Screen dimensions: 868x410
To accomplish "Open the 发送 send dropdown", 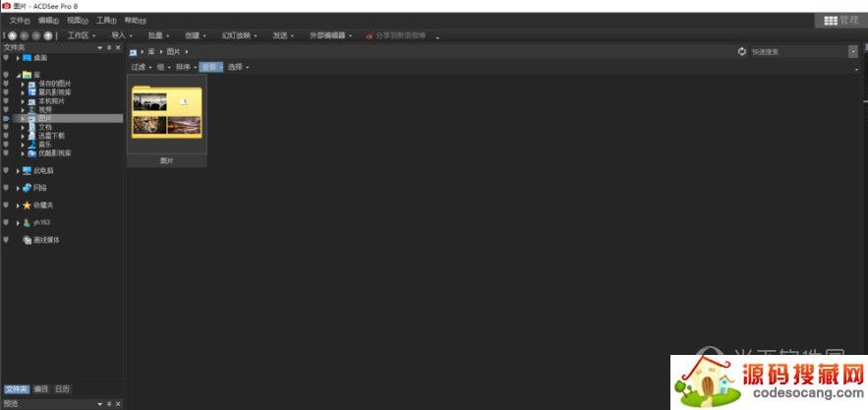I will point(283,35).
